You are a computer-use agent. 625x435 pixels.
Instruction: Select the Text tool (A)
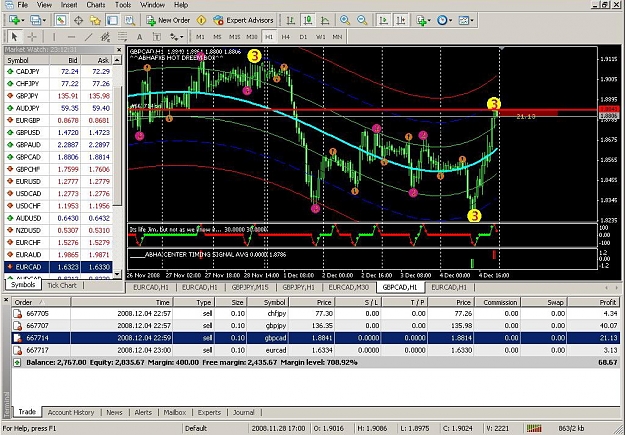(x=140, y=37)
